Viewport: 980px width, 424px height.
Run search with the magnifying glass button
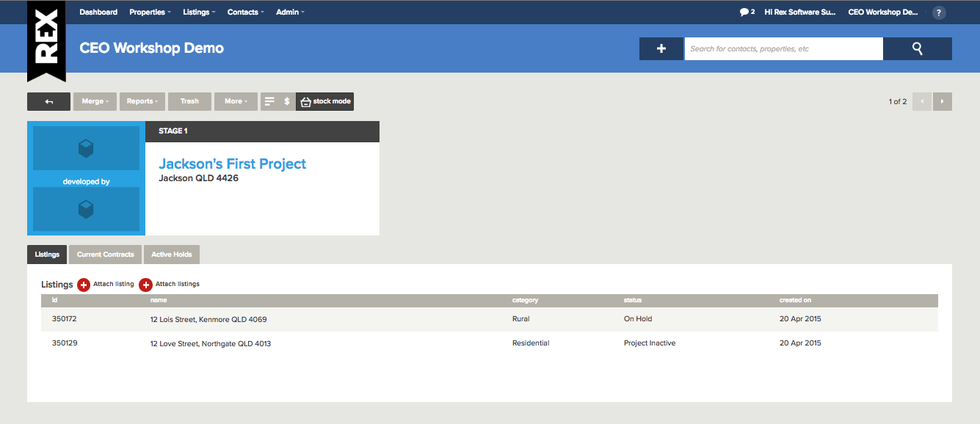point(918,48)
